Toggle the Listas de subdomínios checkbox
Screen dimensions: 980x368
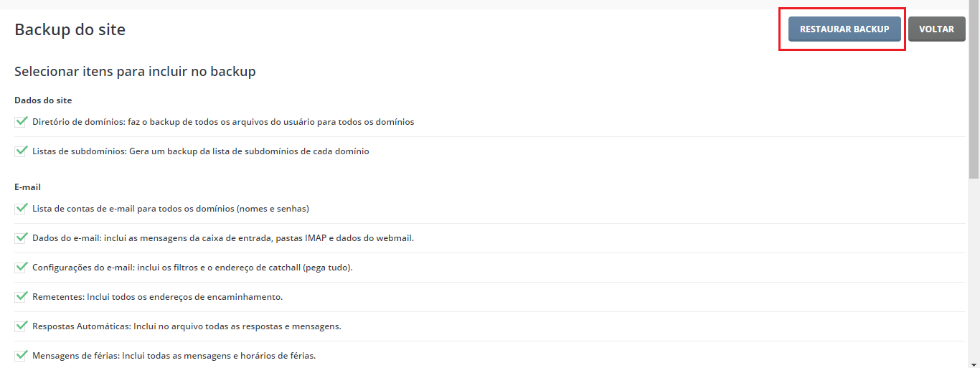coord(21,151)
